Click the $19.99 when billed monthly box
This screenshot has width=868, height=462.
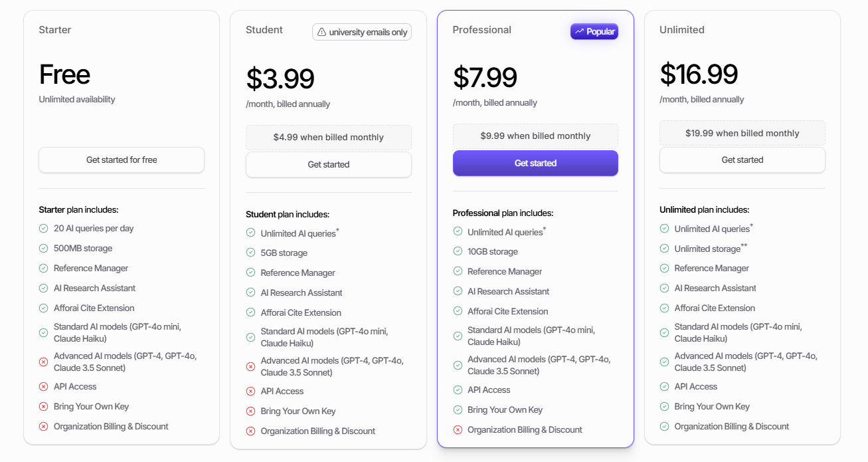coord(742,134)
